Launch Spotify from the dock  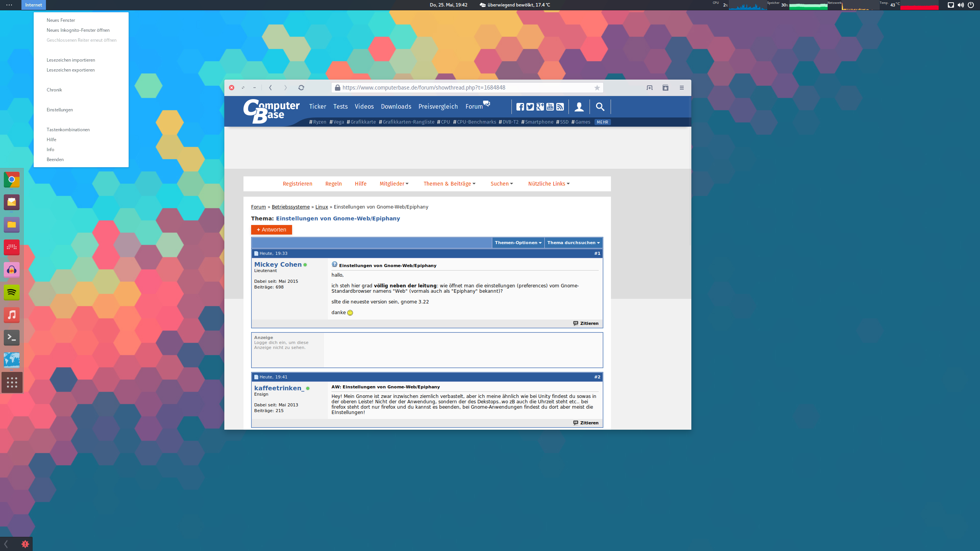click(11, 292)
